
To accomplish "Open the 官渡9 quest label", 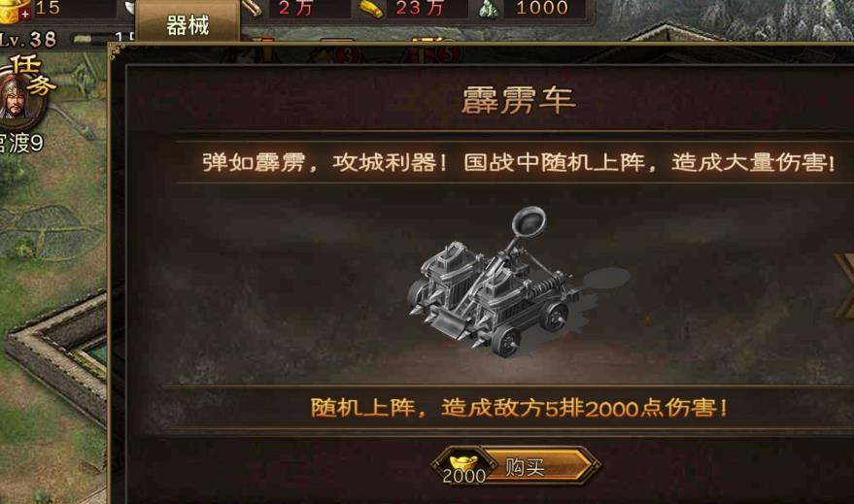I will point(20,143).
